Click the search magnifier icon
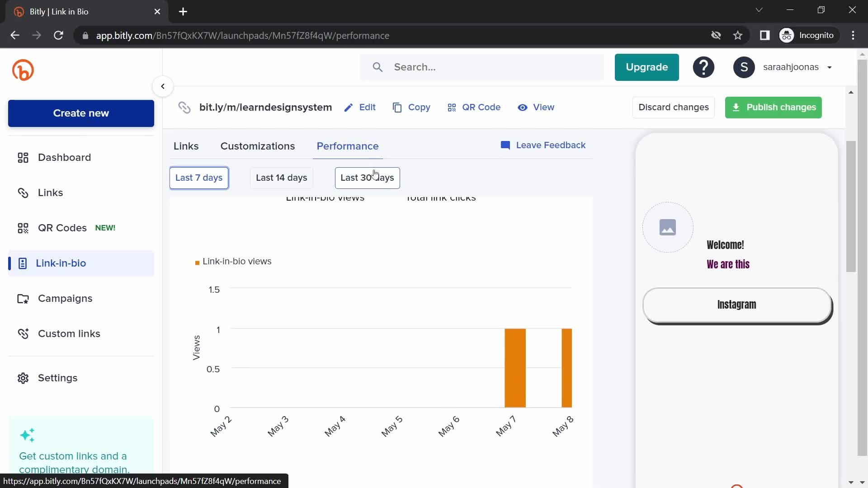Image resolution: width=868 pixels, height=488 pixels. click(377, 67)
